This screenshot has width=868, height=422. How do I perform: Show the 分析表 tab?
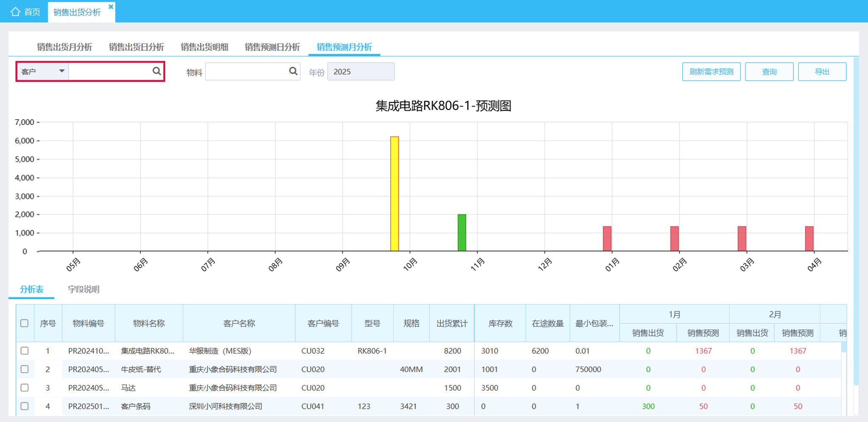click(31, 289)
